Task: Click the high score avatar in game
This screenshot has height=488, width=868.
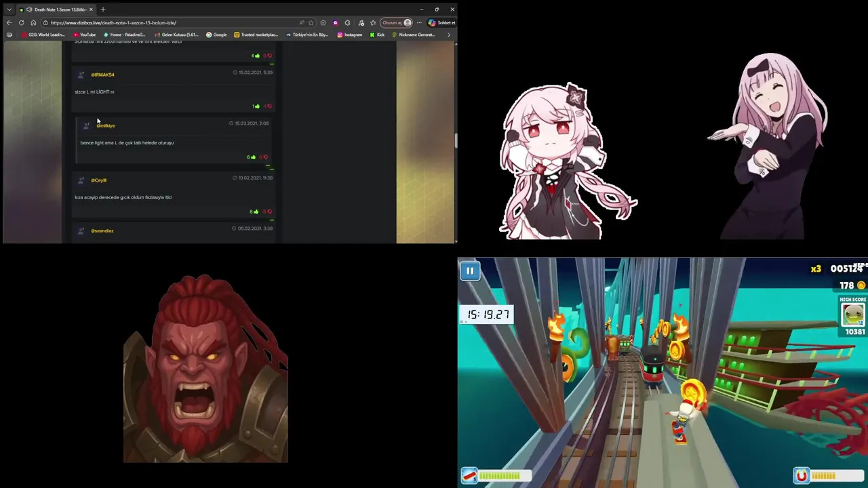Action: point(853,314)
